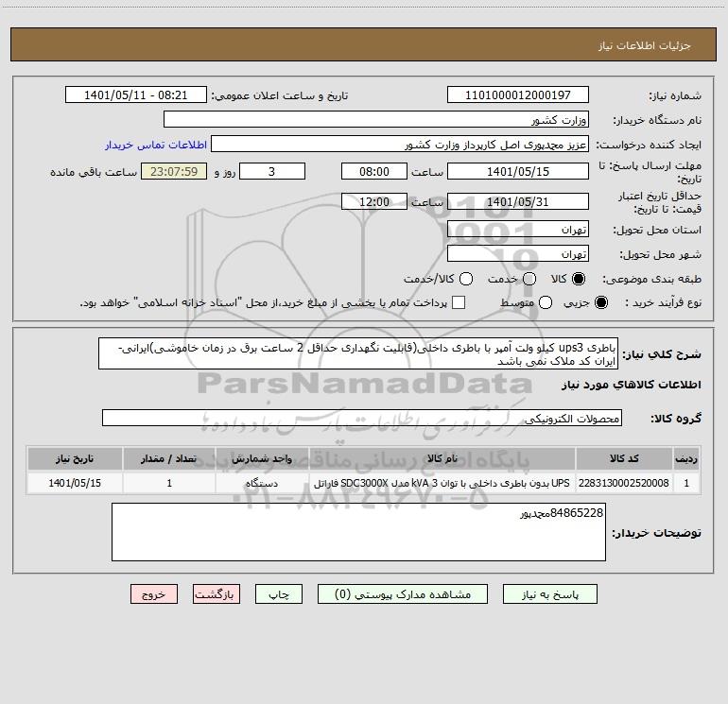
Task: Click the نام کالا column header
Action: pos(442,458)
